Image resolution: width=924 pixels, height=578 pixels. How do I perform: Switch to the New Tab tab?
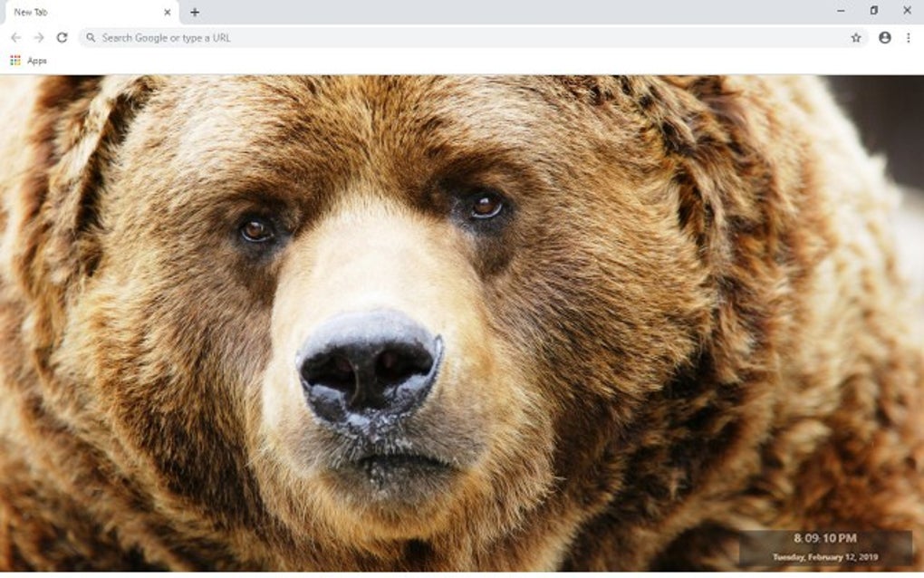tap(82, 12)
